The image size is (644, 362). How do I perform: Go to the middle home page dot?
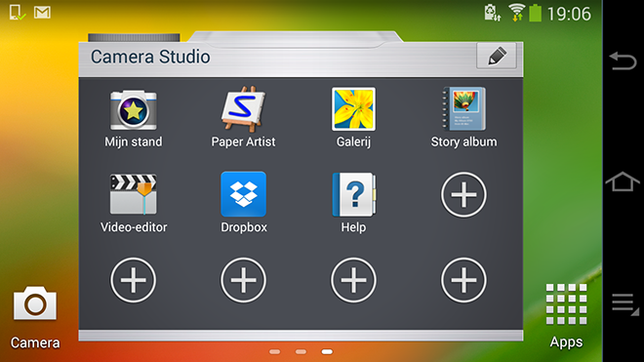point(302,351)
